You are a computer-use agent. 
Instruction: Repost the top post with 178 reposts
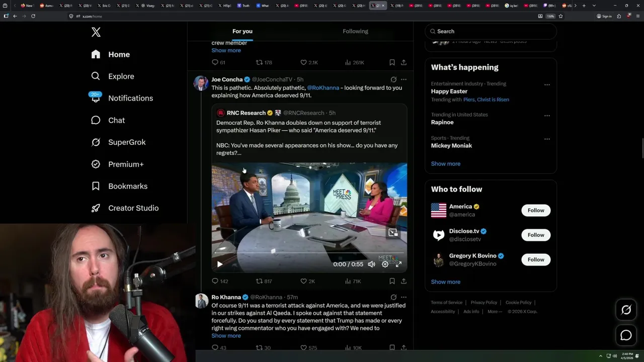[x=264, y=62]
